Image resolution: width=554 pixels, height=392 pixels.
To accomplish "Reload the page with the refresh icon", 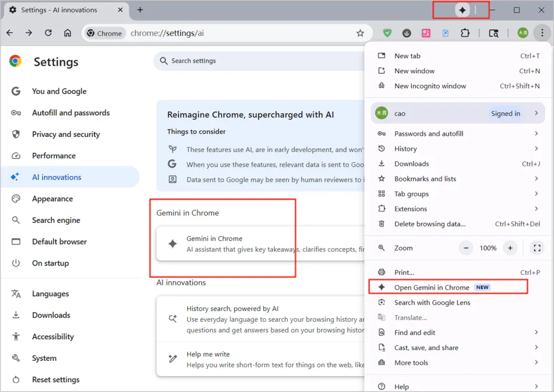I will click(x=48, y=33).
